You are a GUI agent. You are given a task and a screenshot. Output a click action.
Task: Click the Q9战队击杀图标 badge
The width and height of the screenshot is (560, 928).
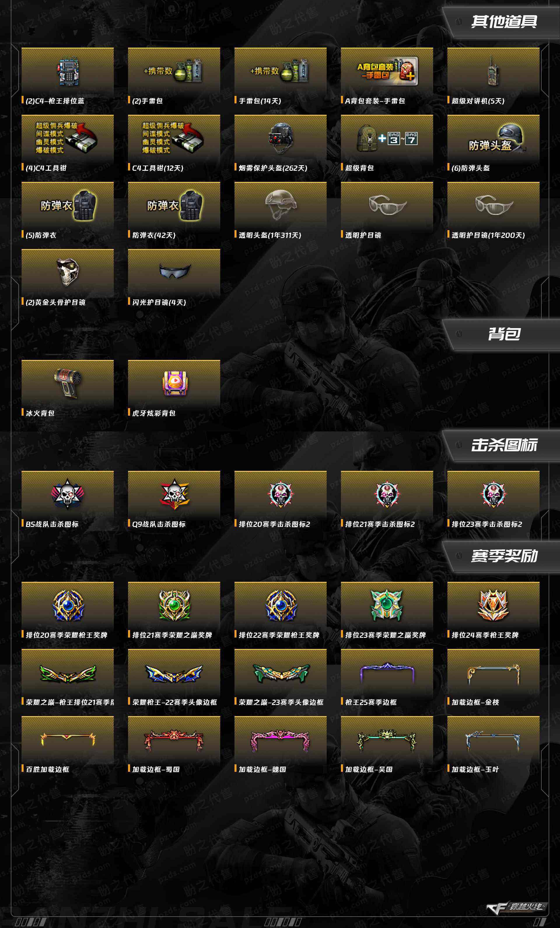click(x=174, y=494)
